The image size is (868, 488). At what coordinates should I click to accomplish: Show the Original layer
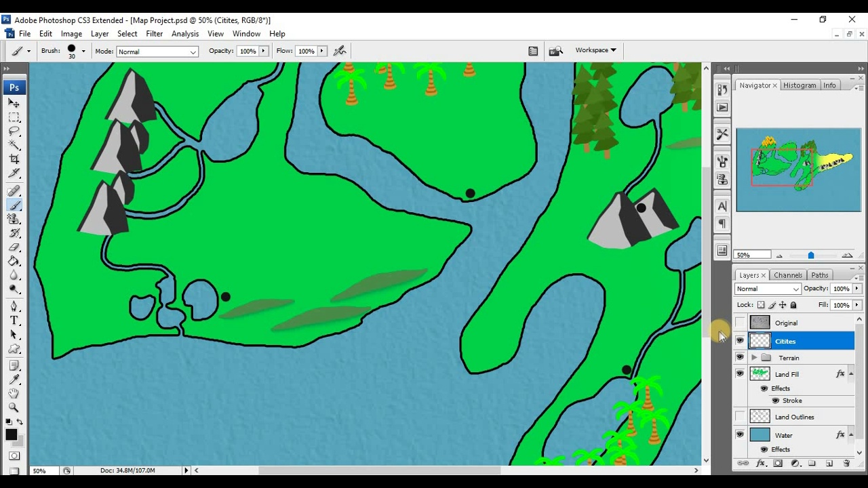point(740,323)
